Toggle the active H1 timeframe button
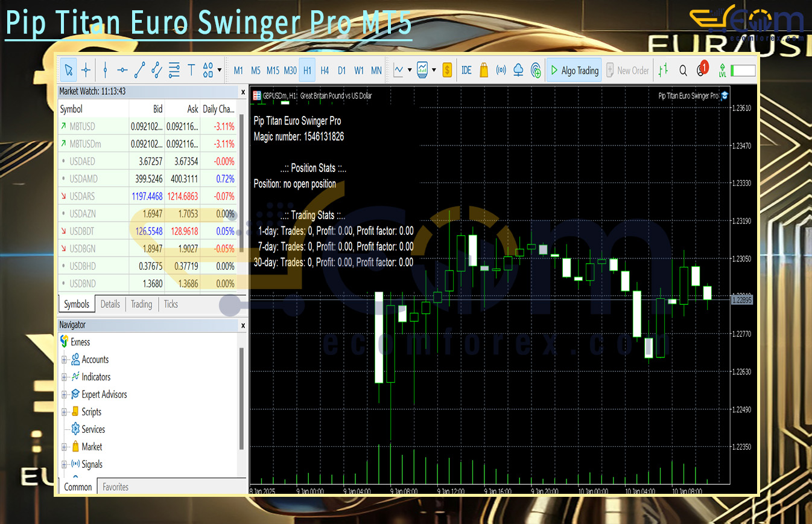This screenshot has width=812, height=524. point(308,71)
